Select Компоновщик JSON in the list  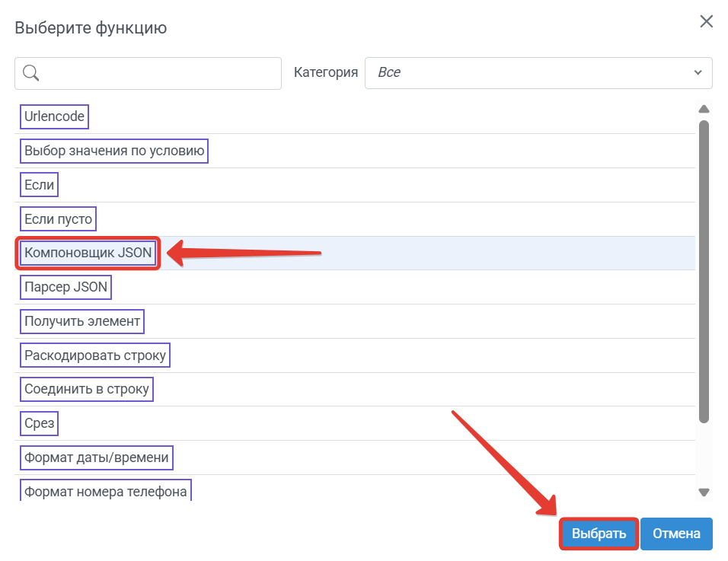88,253
